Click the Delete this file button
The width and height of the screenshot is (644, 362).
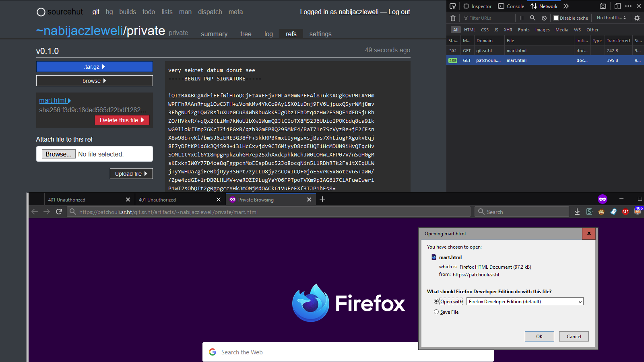(x=122, y=120)
